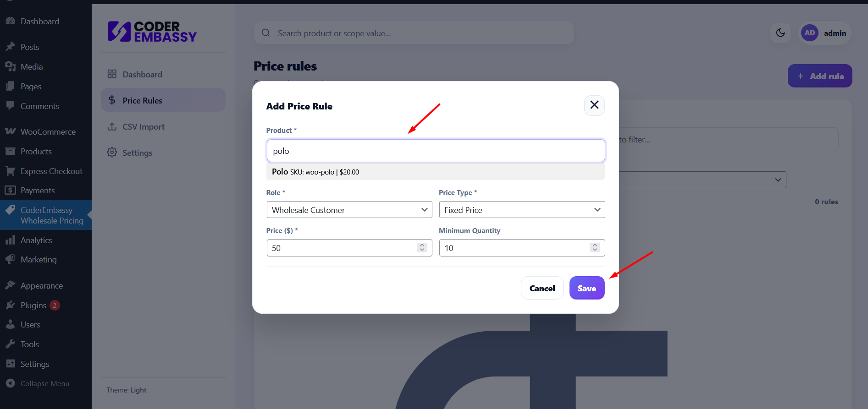The height and width of the screenshot is (409, 868).
Task: Click the AD admin avatar
Action: tap(810, 33)
